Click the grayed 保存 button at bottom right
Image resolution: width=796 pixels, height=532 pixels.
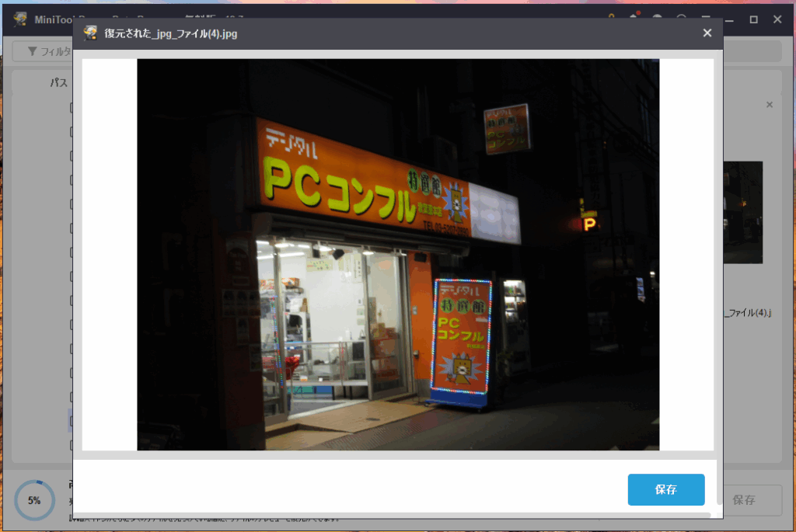point(744,500)
